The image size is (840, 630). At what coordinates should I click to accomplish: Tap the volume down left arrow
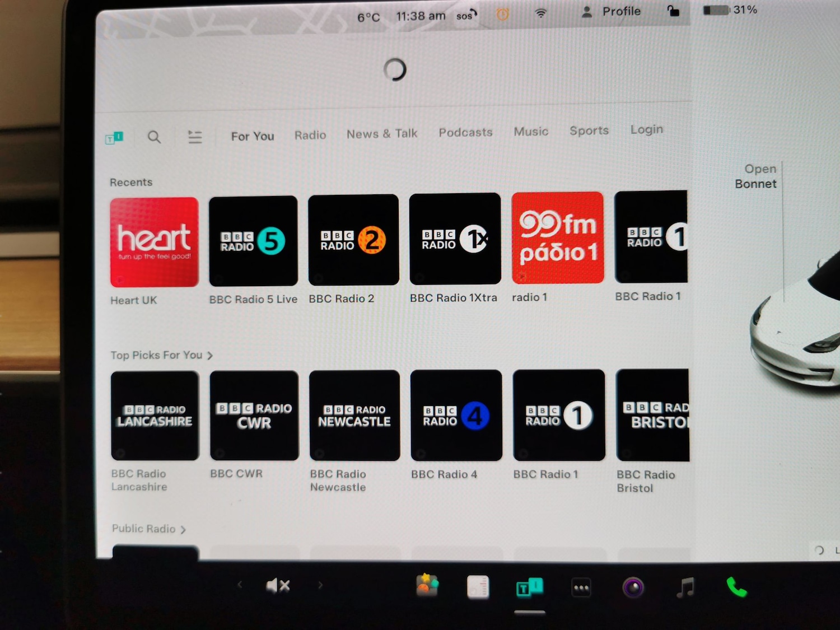tap(240, 585)
